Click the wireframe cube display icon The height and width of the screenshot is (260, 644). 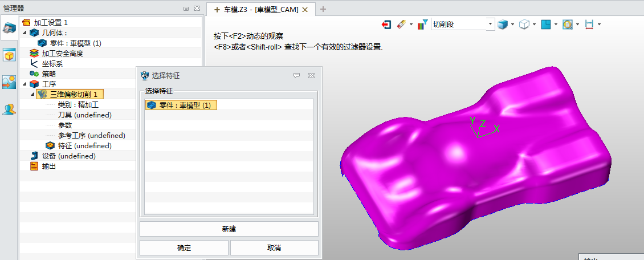tap(524, 25)
